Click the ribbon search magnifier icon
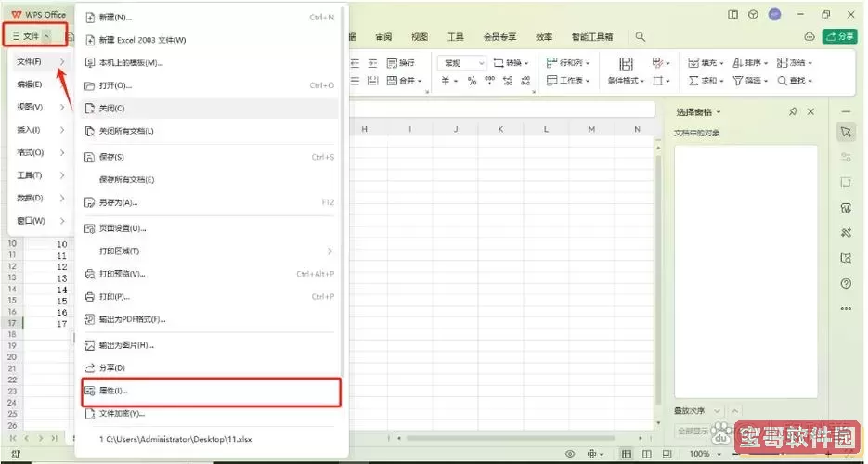The height and width of the screenshot is (464, 868). 640,36
